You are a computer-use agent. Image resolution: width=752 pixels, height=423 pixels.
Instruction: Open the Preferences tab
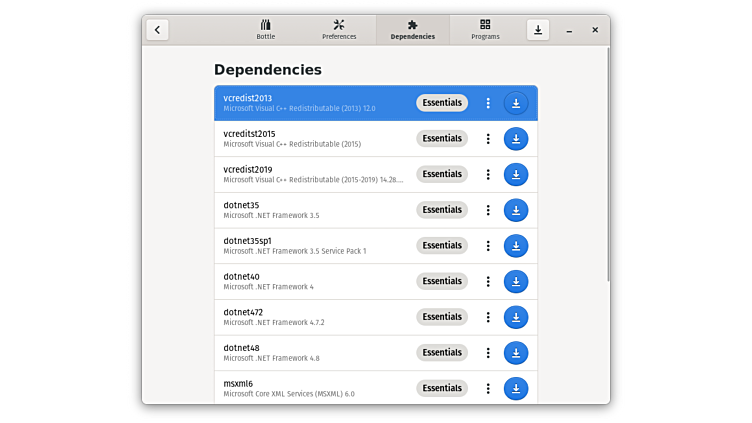click(339, 29)
